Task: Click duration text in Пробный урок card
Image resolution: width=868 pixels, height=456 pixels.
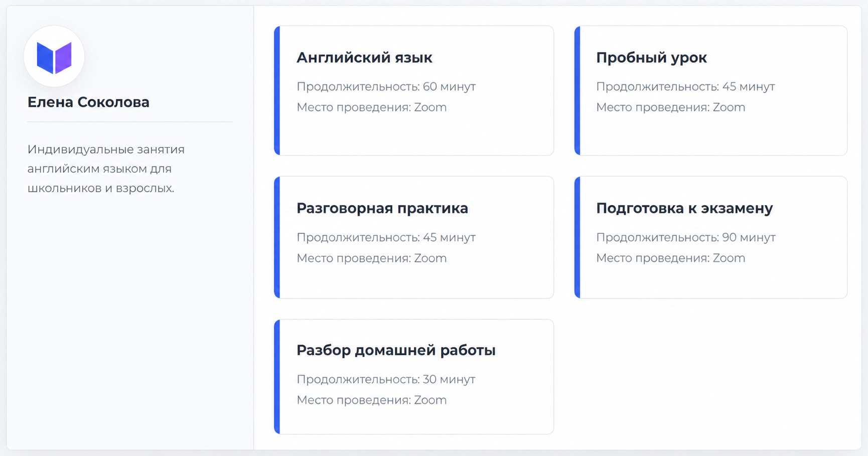Action: click(685, 87)
